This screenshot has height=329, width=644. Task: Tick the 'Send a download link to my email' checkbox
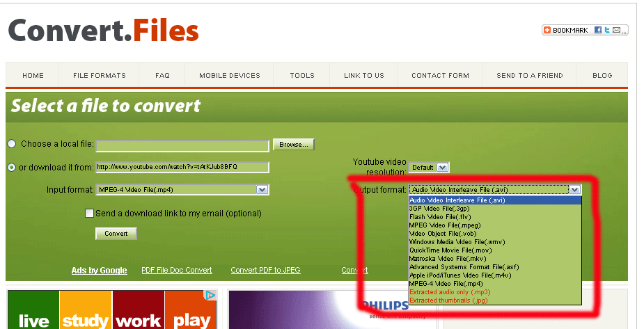point(89,213)
